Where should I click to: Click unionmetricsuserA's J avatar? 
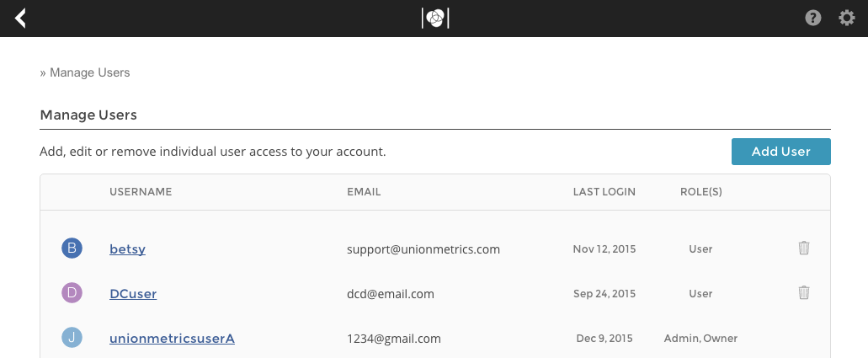[72, 338]
